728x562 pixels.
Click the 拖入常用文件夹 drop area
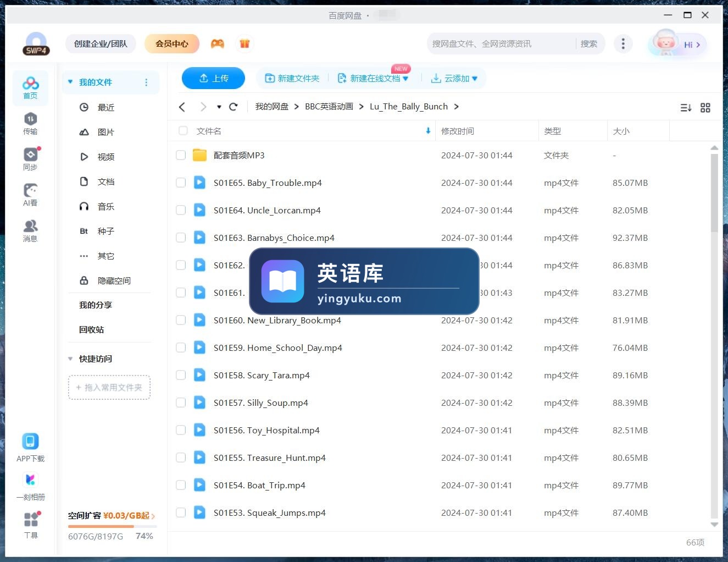tap(109, 387)
